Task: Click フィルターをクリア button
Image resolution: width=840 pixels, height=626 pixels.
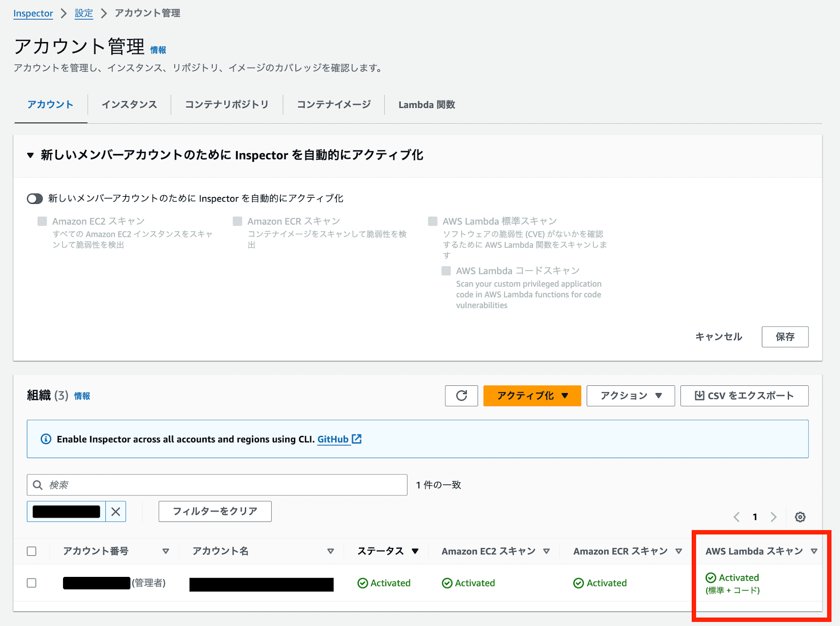Action: [x=215, y=511]
